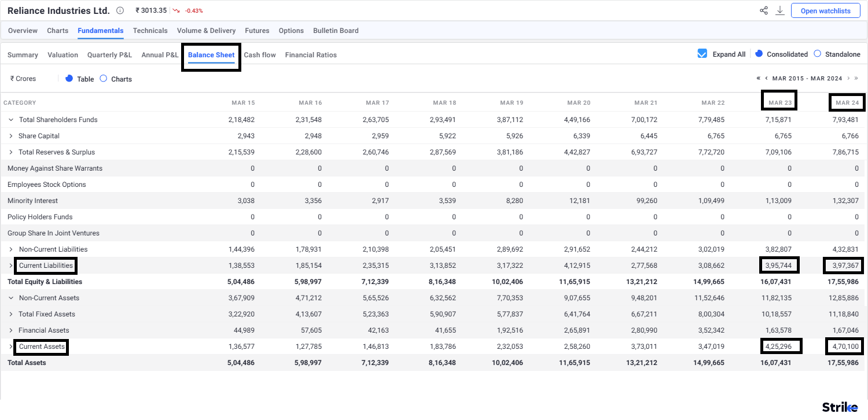Select the Fundamentals tab

[x=101, y=31]
